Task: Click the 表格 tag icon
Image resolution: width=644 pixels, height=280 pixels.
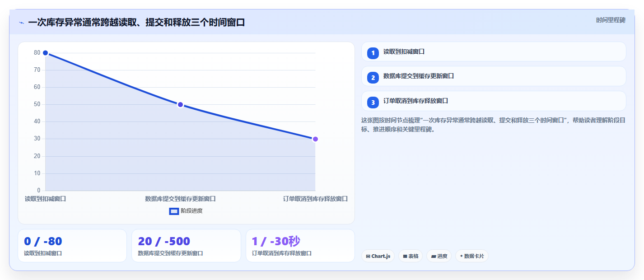Action: (405, 257)
